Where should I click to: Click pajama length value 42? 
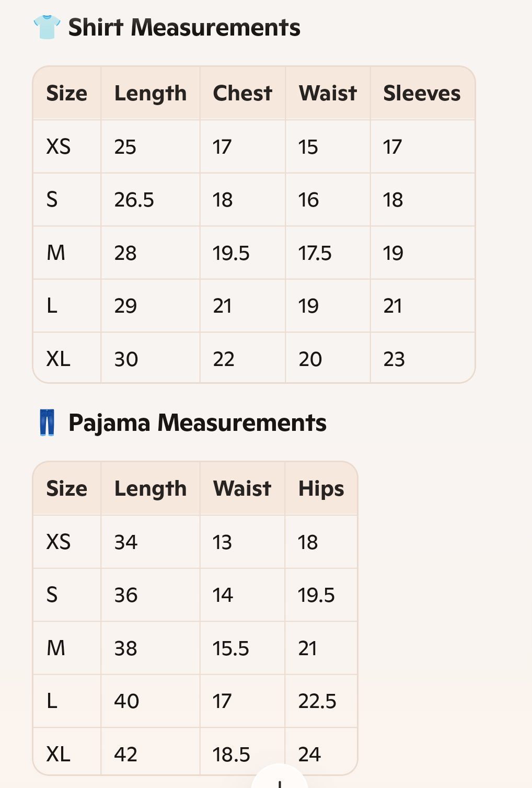coord(126,754)
